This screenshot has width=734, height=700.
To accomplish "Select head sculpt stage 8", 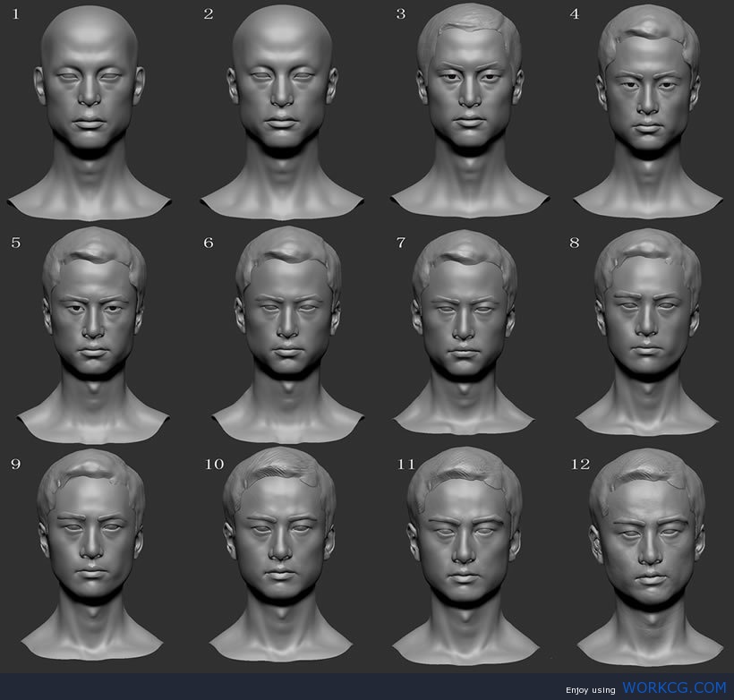I will [x=647, y=332].
